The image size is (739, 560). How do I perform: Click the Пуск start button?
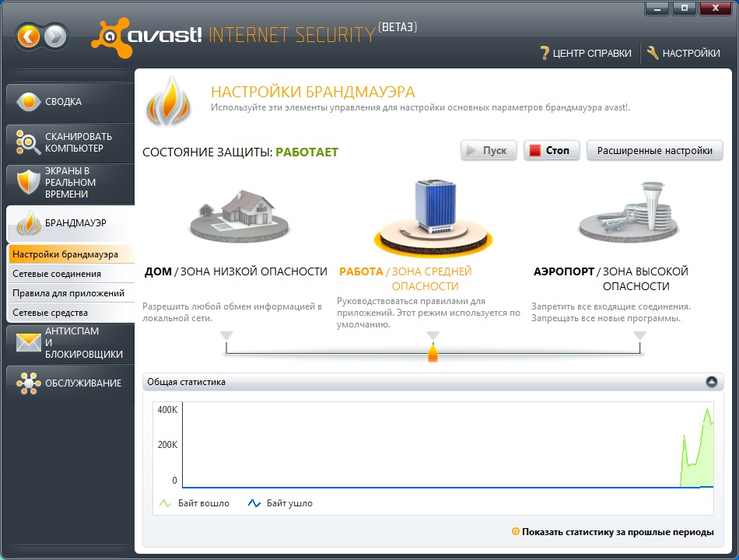click(x=489, y=150)
